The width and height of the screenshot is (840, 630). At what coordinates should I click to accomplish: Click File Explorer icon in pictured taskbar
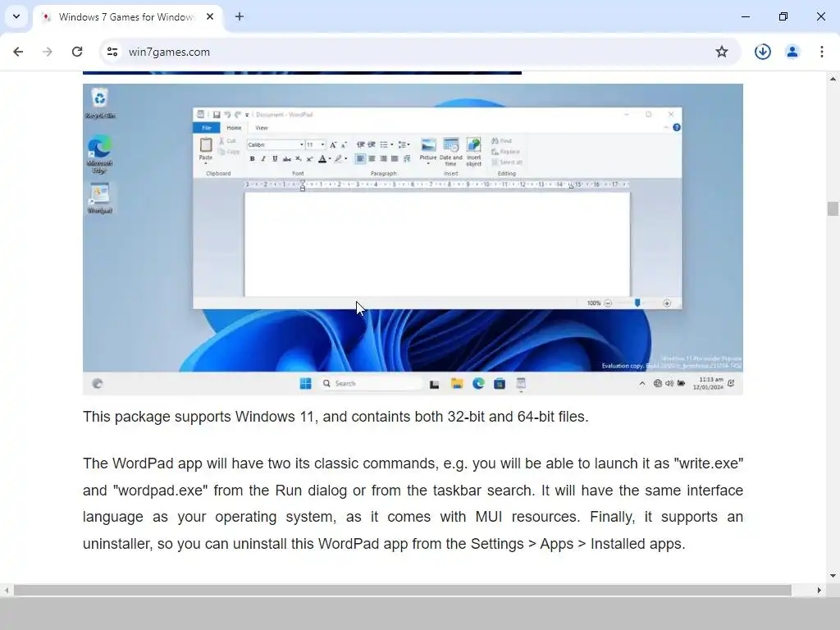point(457,384)
